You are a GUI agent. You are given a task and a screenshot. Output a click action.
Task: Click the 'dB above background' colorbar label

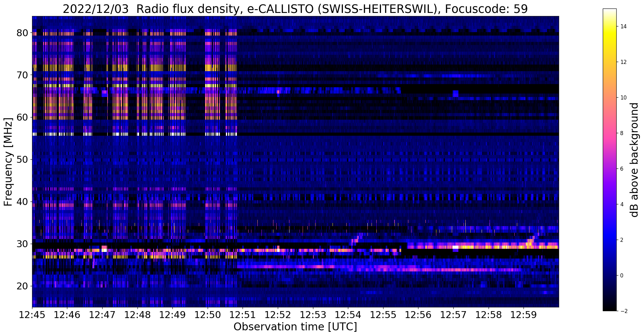[x=635, y=160]
